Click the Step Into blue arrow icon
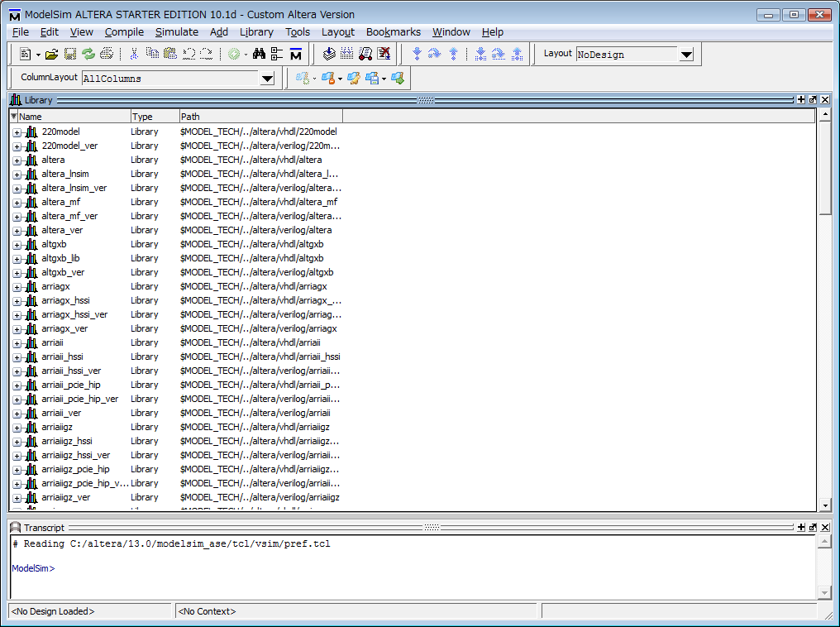Screen dimensions: 840x627 417,54
